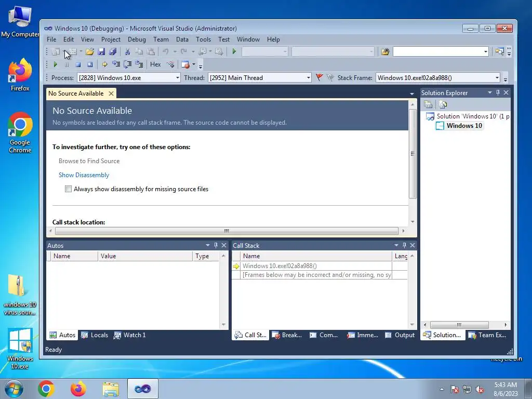Open the Debug menu
This screenshot has height=399, width=532.
[x=137, y=39]
